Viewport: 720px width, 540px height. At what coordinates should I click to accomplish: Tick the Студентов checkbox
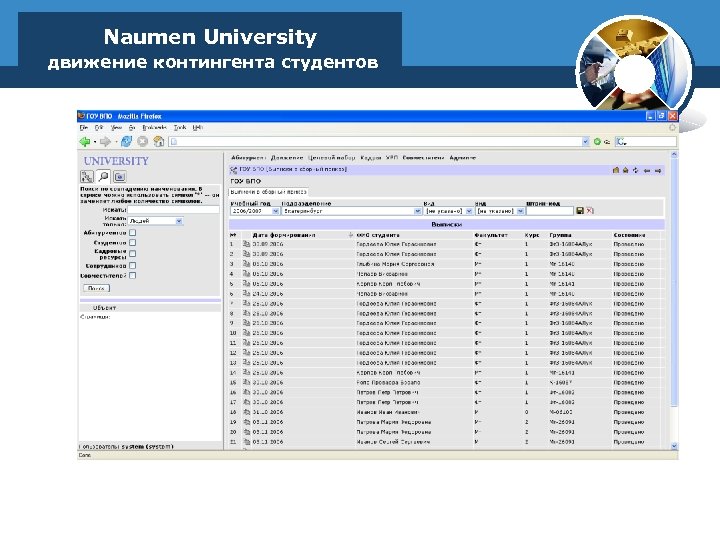[133, 242]
